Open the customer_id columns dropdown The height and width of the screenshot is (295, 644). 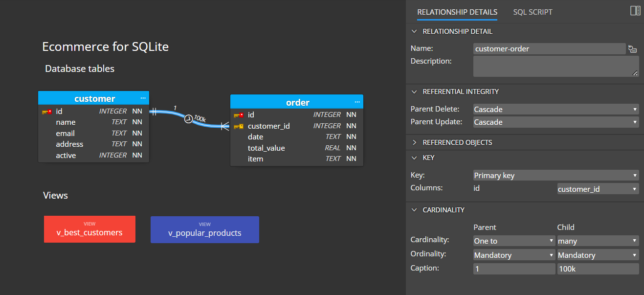click(x=598, y=188)
